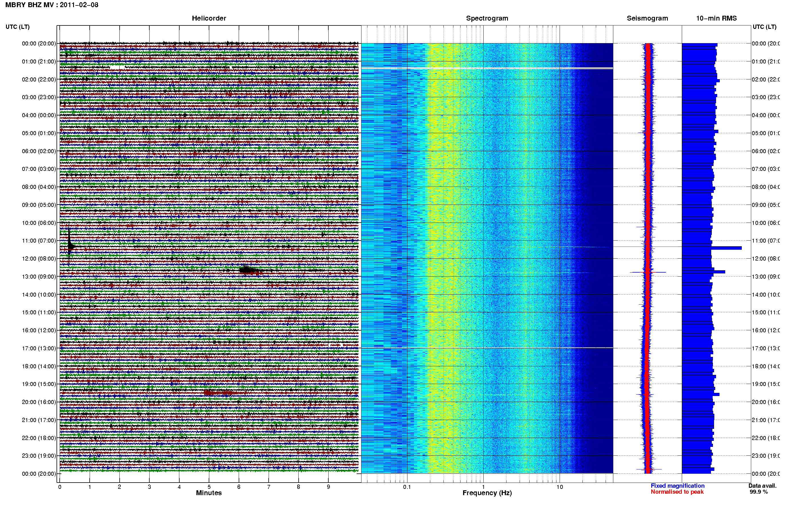The width and height of the screenshot is (812, 508).
Task: Click the left '16:00 (12:00)' time label
Action: coord(39,330)
